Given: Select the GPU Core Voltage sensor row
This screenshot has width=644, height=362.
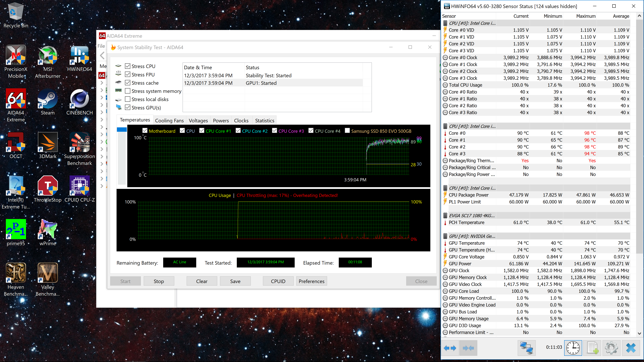Looking at the screenshot, I should click(x=536, y=257).
